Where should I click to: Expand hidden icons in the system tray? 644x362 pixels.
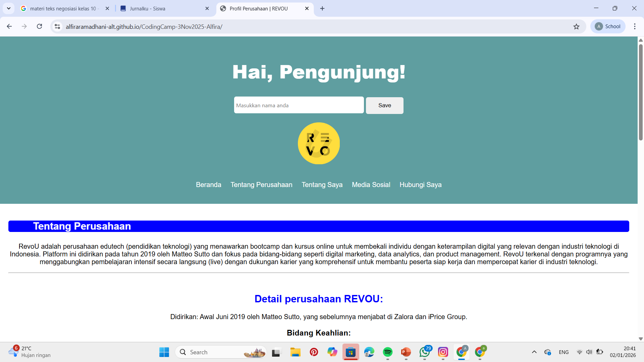[x=534, y=352]
